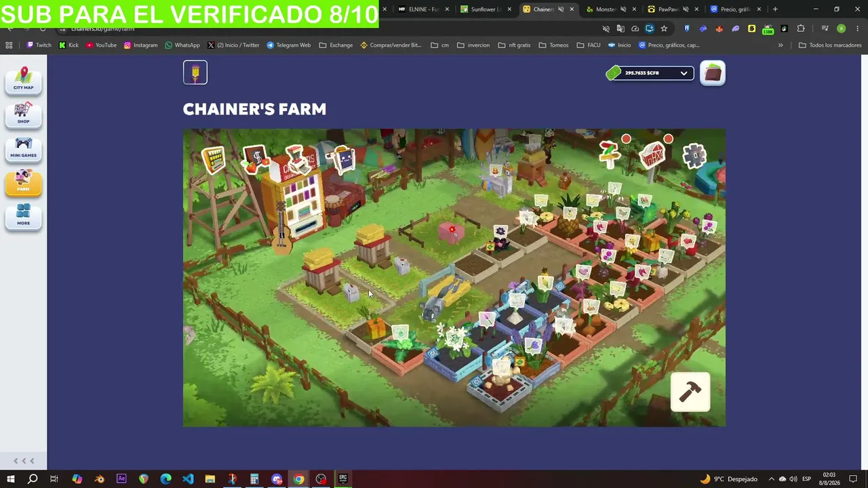Open the City Map from the sidebar

[x=24, y=79]
